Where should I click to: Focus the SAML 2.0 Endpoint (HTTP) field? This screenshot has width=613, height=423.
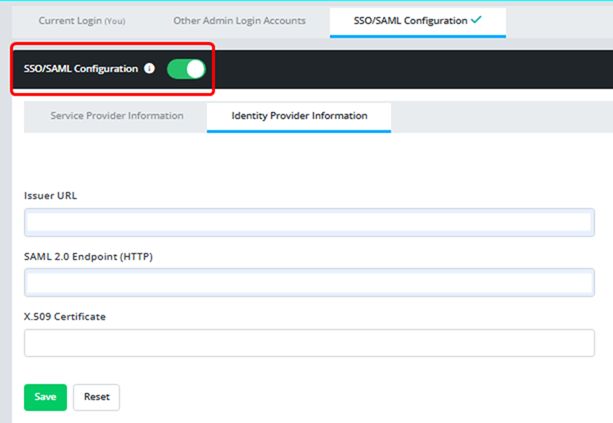coord(309,282)
